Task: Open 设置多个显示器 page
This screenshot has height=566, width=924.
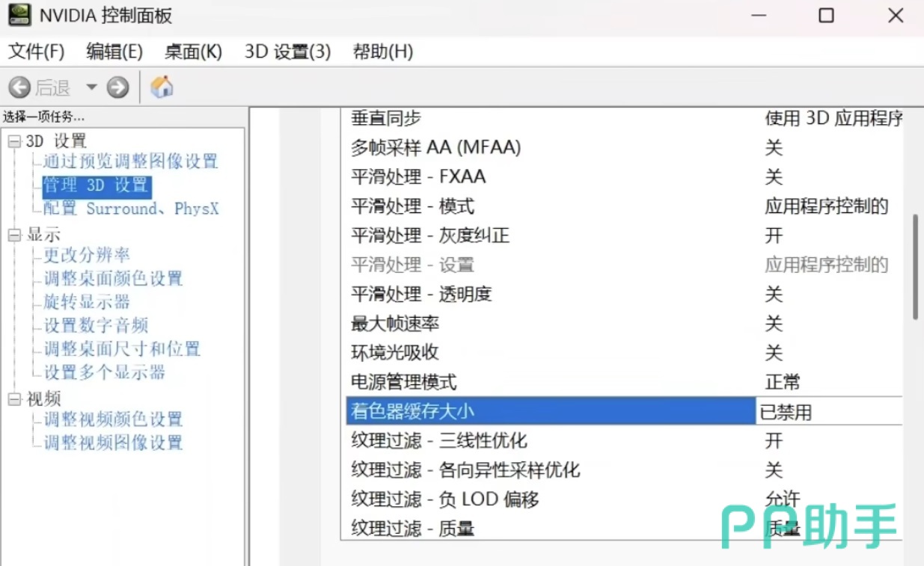Action: click(104, 372)
